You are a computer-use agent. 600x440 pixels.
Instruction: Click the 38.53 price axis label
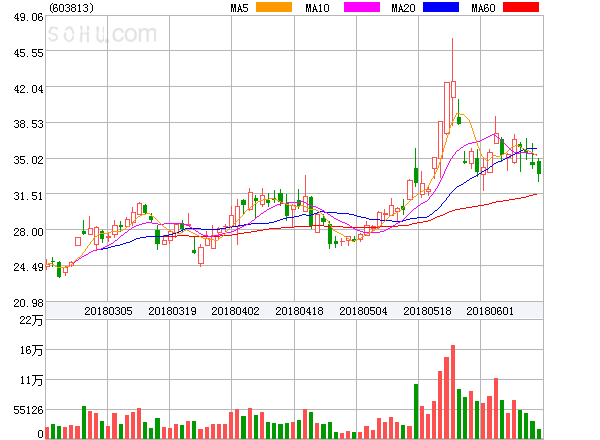click(x=28, y=124)
